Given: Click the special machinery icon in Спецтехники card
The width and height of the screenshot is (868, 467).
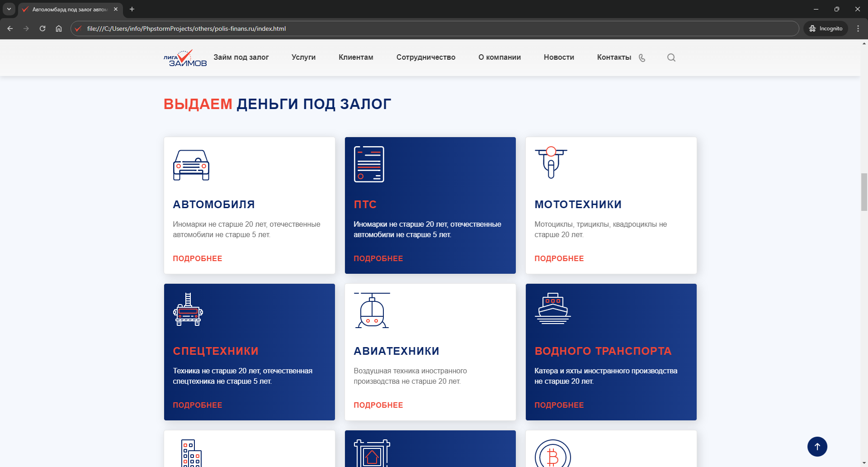Looking at the screenshot, I should click(x=188, y=310).
